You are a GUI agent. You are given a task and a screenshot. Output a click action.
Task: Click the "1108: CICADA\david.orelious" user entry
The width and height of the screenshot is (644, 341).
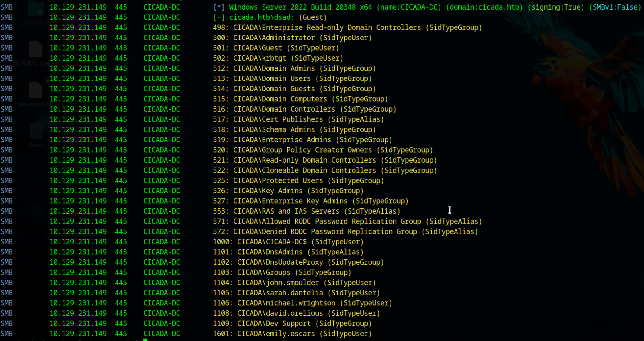297,313
